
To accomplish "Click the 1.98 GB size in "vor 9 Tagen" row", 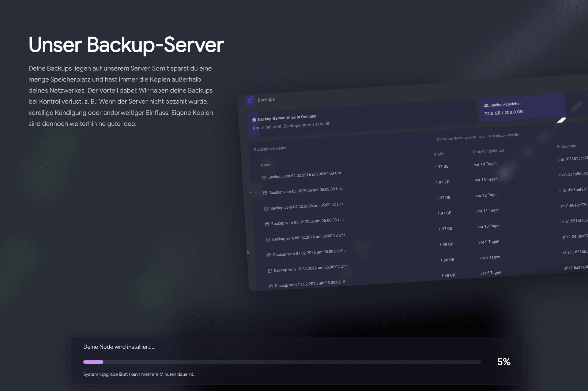I will pyautogui.click(x=446, y=244).
